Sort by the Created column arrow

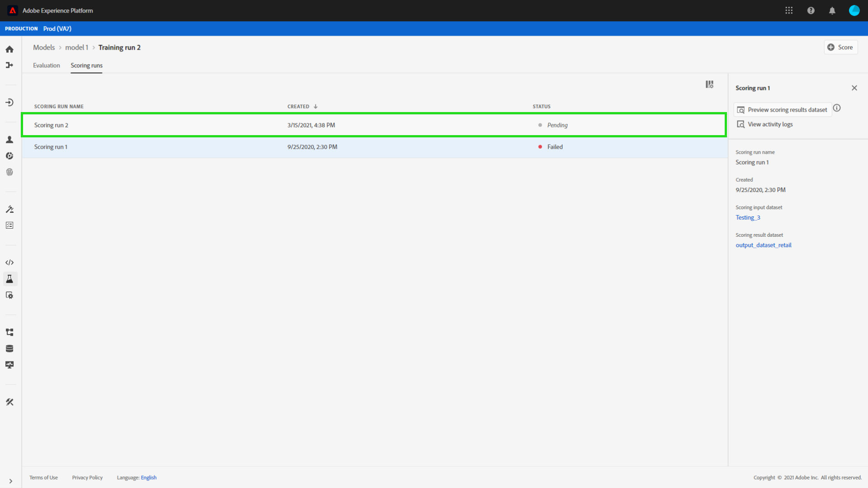pyautogui.click(x=316, y=107)
